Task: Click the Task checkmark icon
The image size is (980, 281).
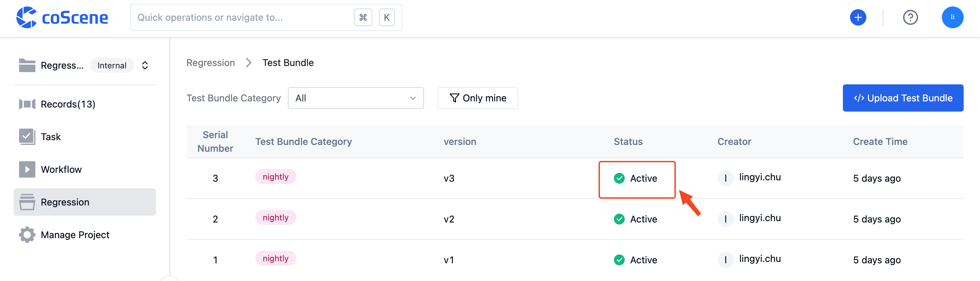Action: point(27,136)
